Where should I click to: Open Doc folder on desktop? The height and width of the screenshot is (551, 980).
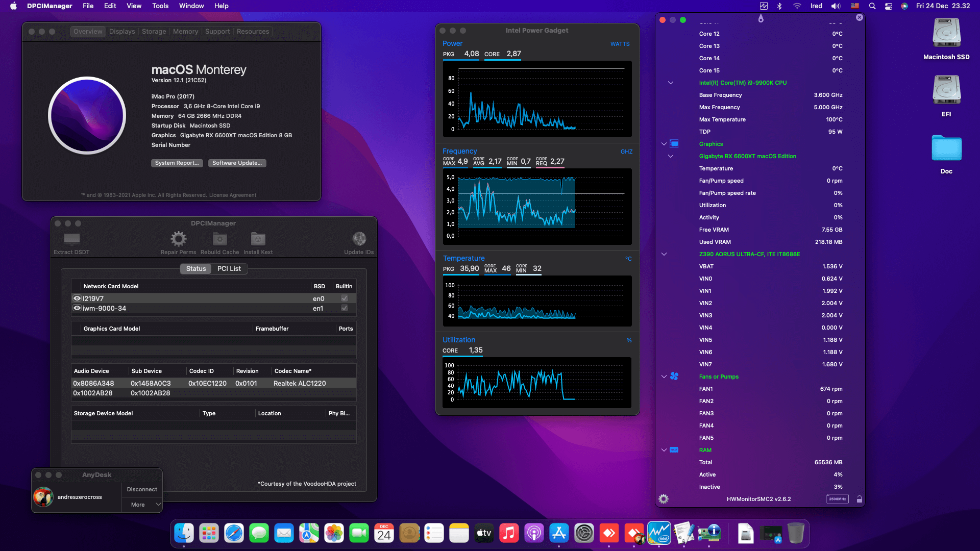click(946, 148)
